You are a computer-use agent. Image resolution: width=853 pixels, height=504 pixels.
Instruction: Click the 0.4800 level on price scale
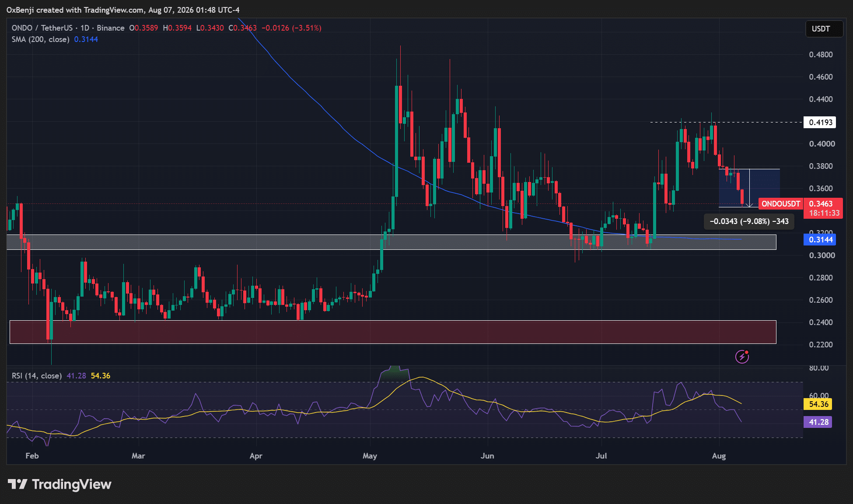[x=821, y=55]
